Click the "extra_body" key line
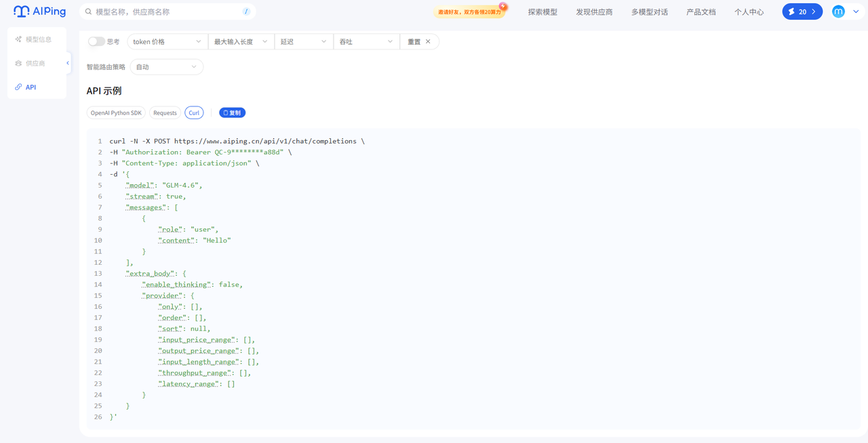 click(156, 274)
